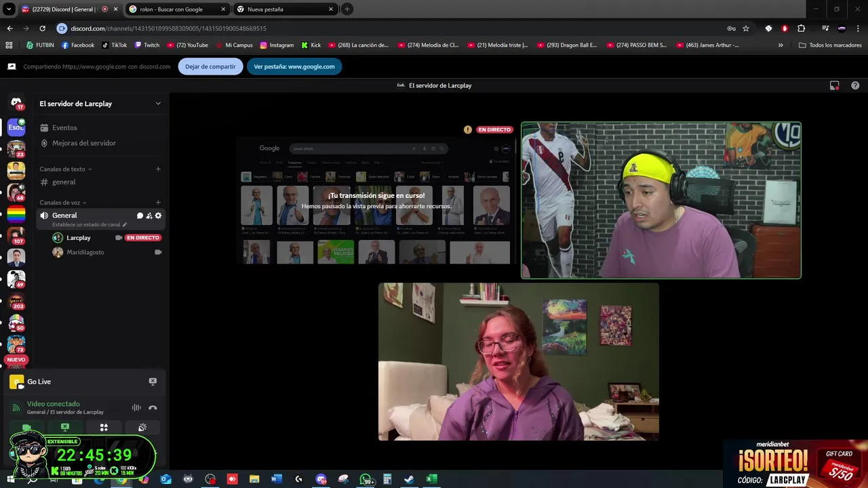
Task: Collapse the Canales de texto category
Action: pyautogui.click(x=66, y=169)
